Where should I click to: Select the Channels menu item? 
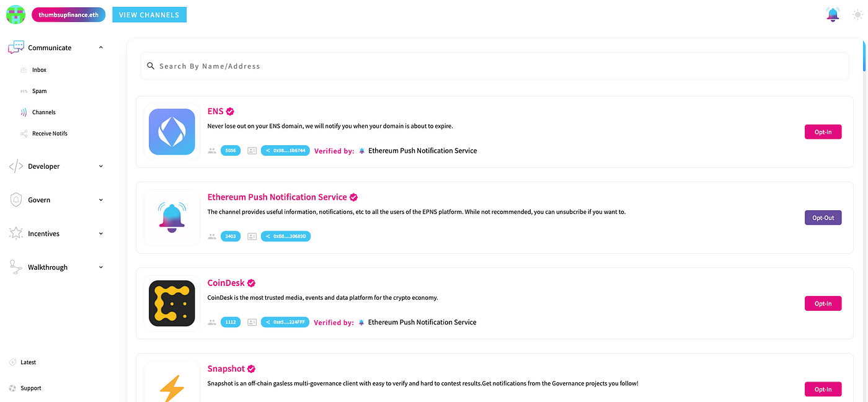[x=44, y=112]
